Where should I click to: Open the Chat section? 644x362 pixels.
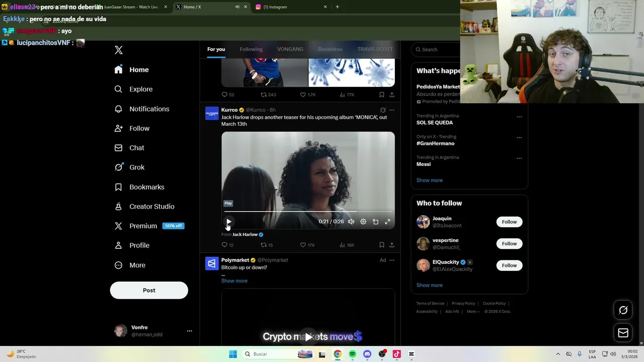pos(129,148)
